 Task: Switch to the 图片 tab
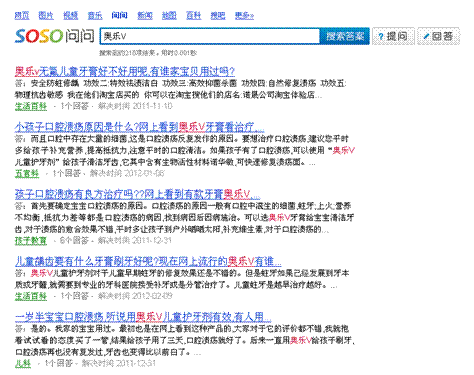46,15
